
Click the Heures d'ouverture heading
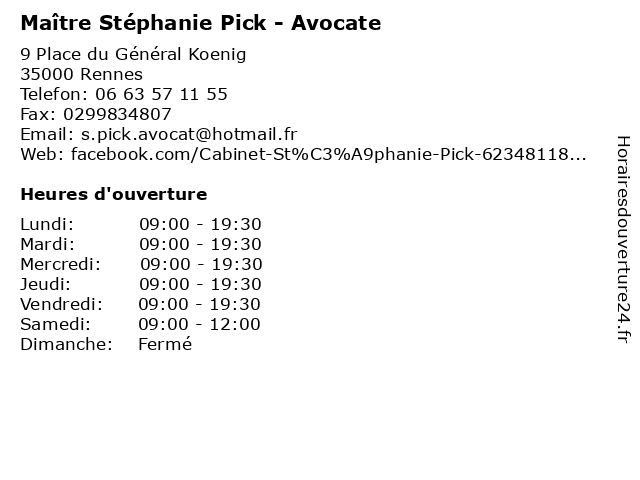point(113,193)
